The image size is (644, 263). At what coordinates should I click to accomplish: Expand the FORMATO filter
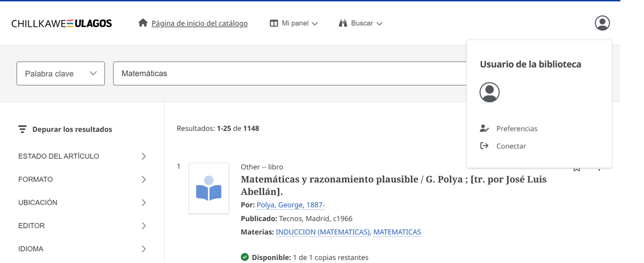(83, 179)
